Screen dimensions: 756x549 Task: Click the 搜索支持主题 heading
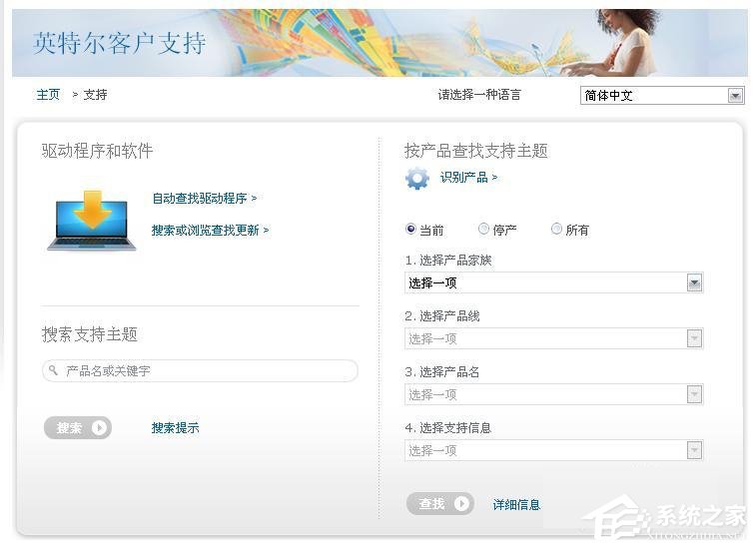(x=90, y=334)
